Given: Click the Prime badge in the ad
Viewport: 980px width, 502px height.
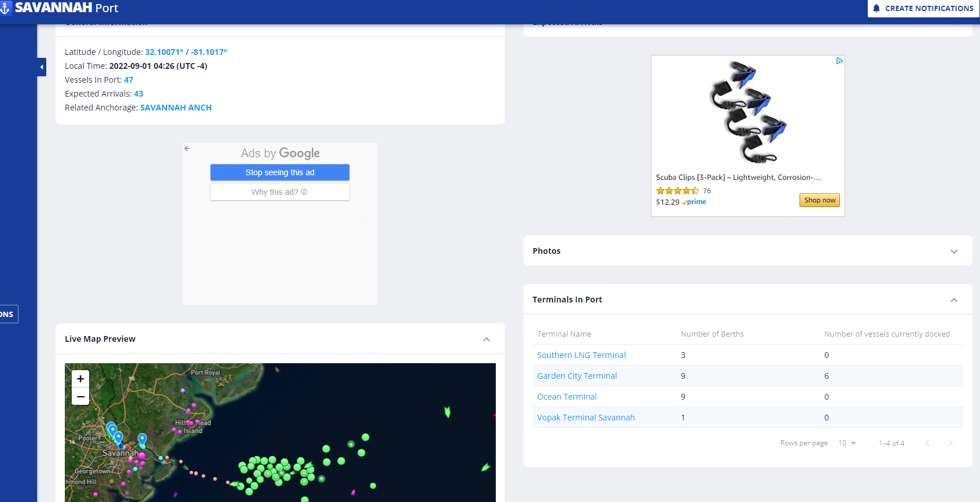Looking at the screenshot, I should click(694, 202).
